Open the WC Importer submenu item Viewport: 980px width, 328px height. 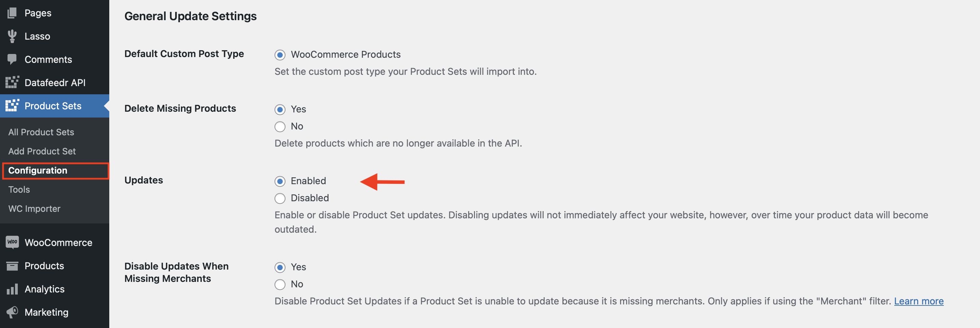[x=34, y=208]
